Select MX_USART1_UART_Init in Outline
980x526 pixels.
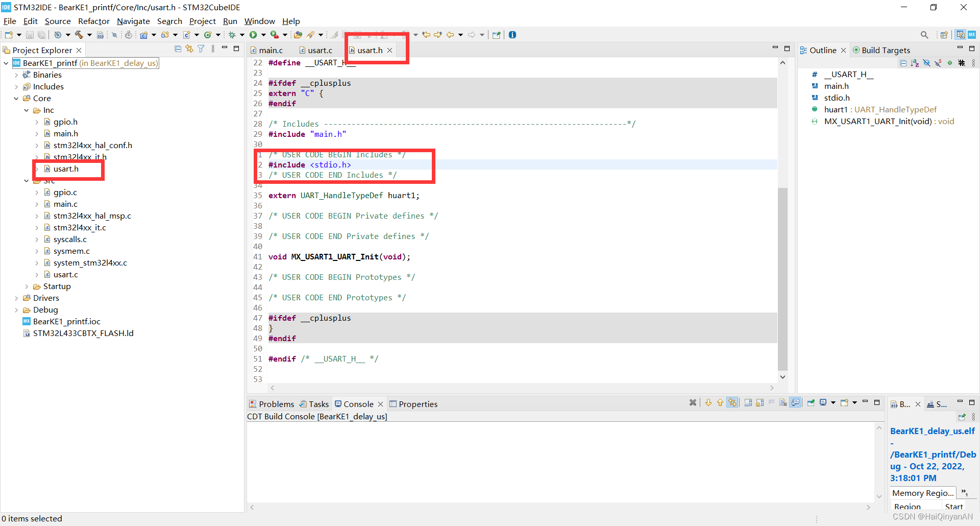tap(883, 122)
